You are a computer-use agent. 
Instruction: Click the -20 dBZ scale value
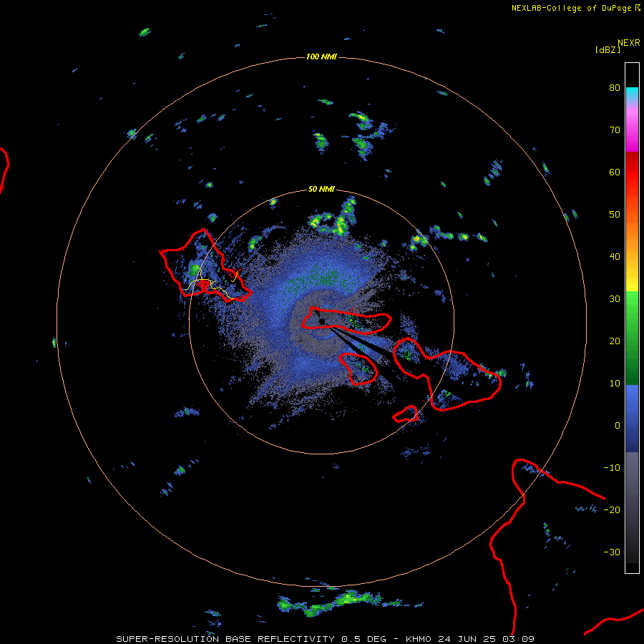[612, 510]
